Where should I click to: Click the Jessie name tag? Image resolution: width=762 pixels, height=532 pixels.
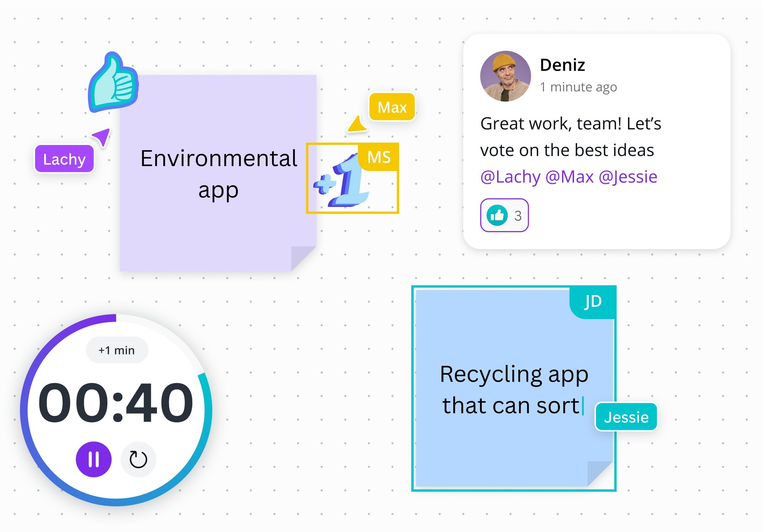[626, 417]
